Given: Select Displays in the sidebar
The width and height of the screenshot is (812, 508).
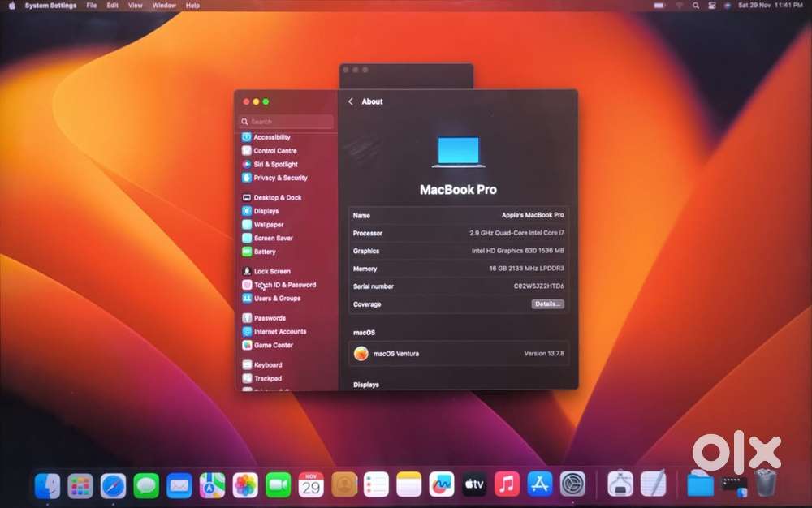Looking at the screenshot, I should point(266,211).
